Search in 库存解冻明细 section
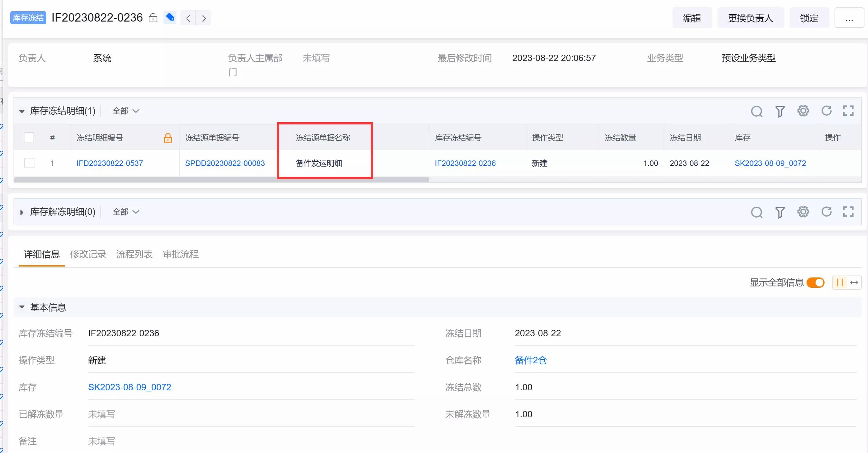The width and height of the screenshot is (868, 453). pyautogui.click(x=757, y=212)
